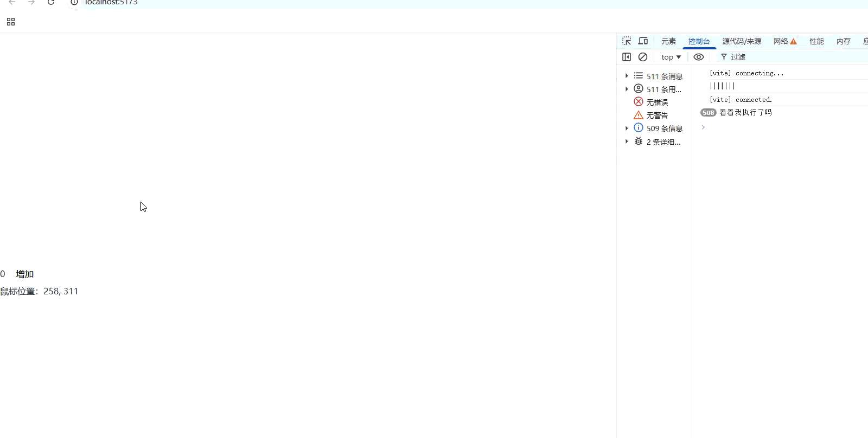Reload the page with the refresh icon

click(51, 2)
